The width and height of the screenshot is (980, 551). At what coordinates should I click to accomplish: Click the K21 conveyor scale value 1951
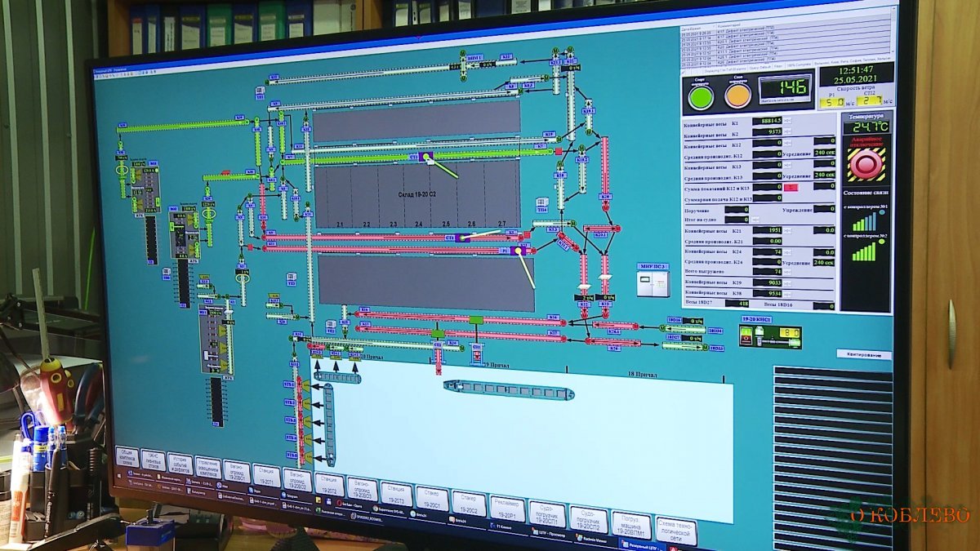point(767,230)
